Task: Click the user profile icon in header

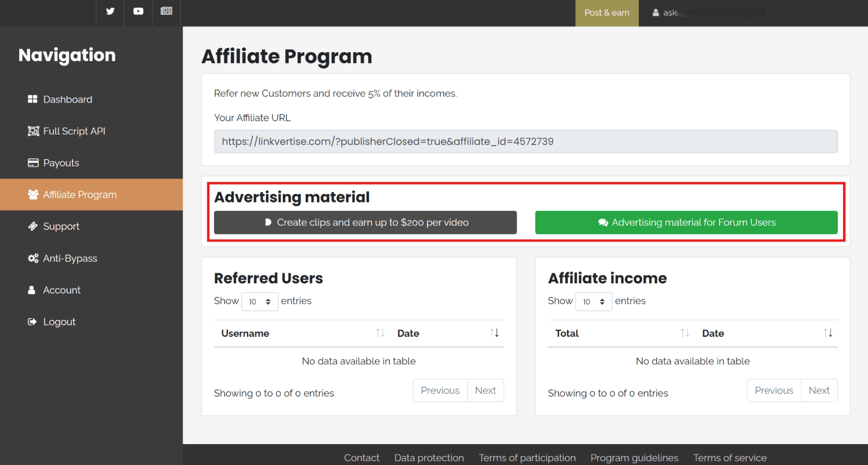Action: [x=656, y=13]
